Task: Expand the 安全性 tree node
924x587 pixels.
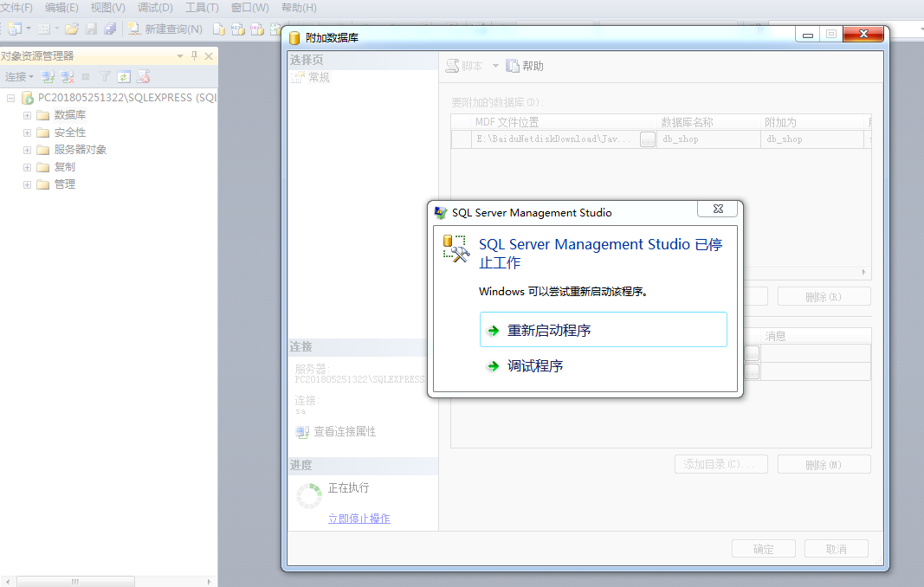Action: tap(27, 132)
